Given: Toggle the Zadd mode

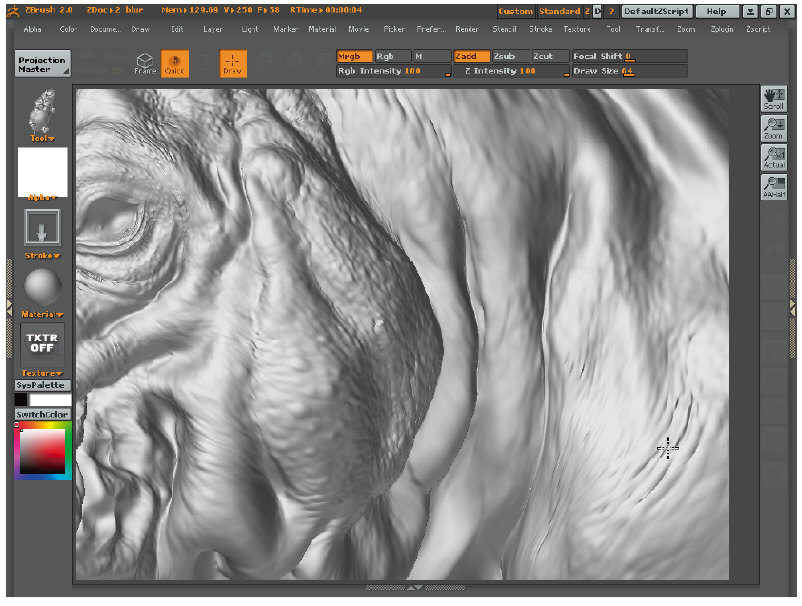Looking at the screenshot, I should point(471,56).
